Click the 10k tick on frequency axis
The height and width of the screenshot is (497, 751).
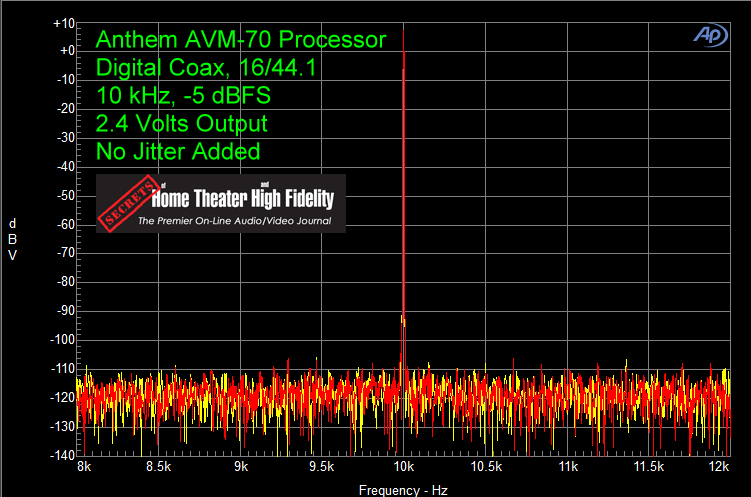pos(403,467)
